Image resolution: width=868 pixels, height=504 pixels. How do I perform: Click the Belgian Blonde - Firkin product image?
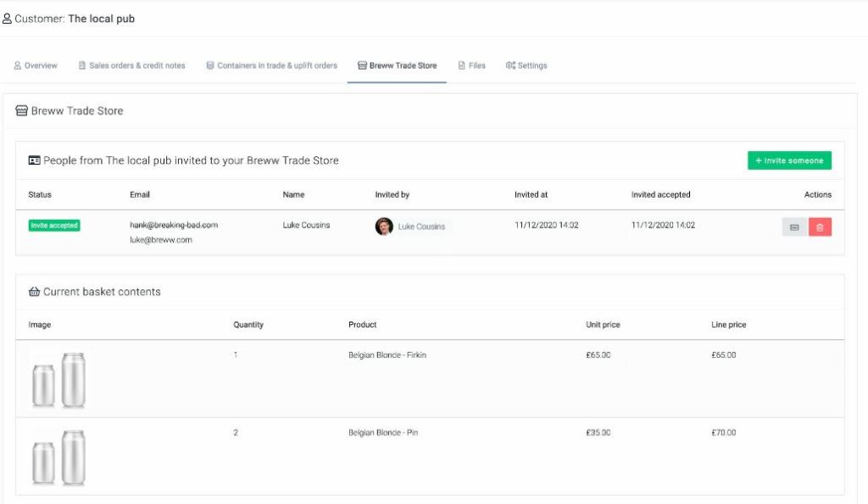58,379
